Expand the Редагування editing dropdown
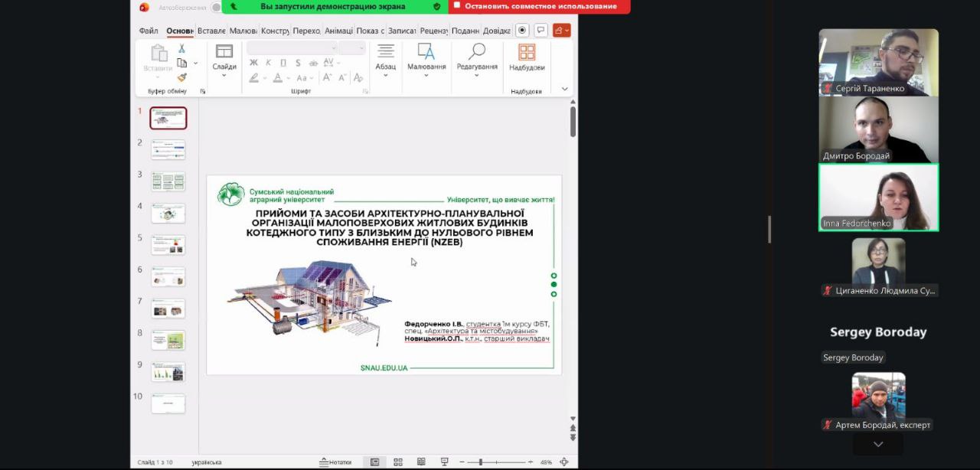980x470 pixels. click(x=477, y=75)
